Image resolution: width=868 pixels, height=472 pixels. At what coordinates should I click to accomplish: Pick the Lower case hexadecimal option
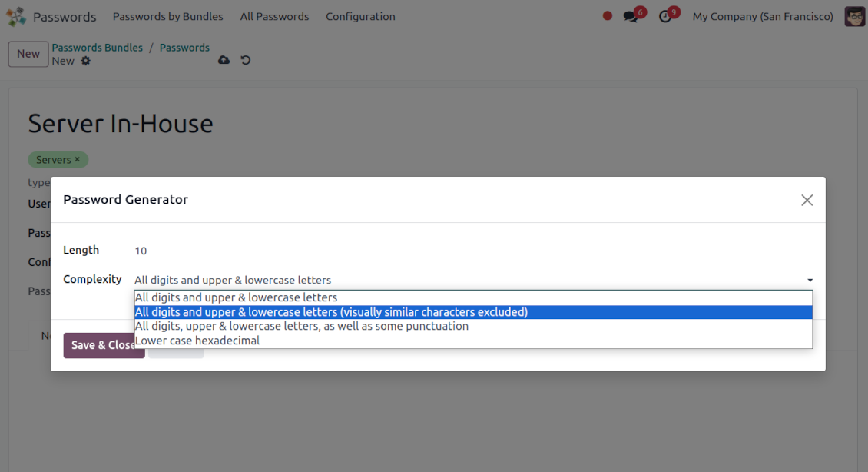pyautogui.click(x=197, y=341)
